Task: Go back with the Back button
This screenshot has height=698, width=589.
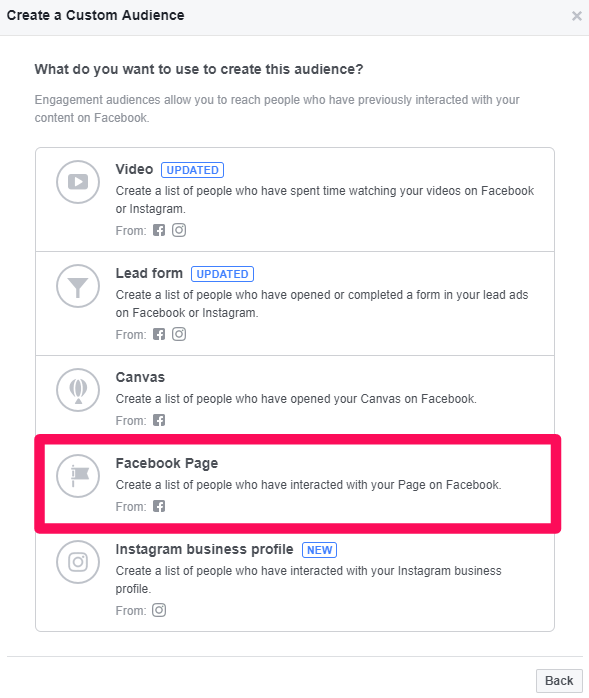Action: 559,681
